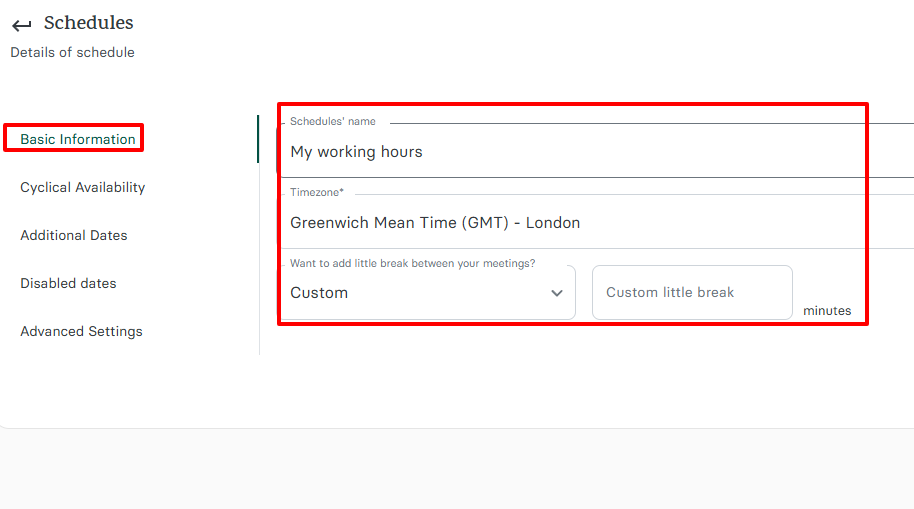Click the 'Custom' selected break value
The width and height of the screenshot is (914, 509).
(x=320, y=293)
